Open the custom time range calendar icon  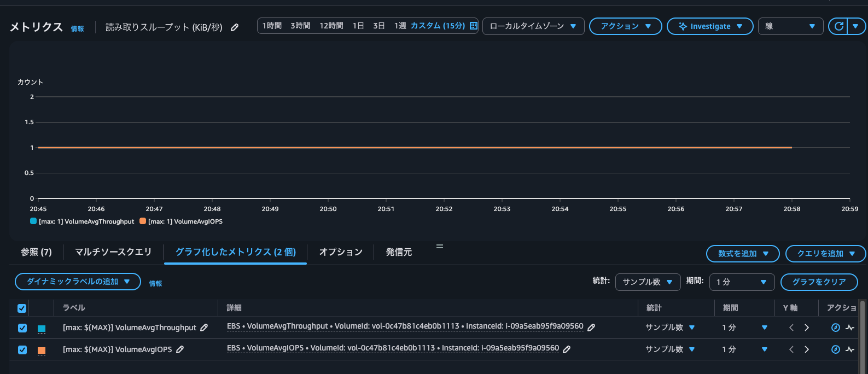coord(474,26)
